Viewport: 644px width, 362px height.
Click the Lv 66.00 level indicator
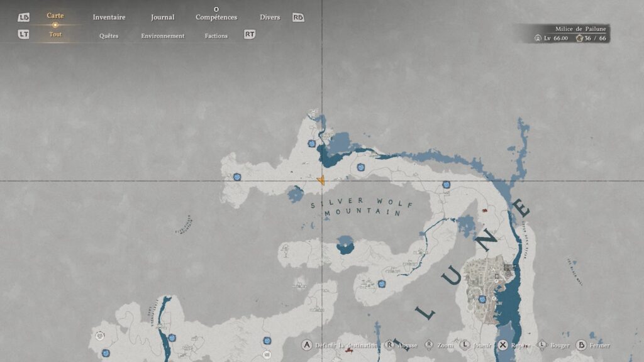(x=551, y=38)
